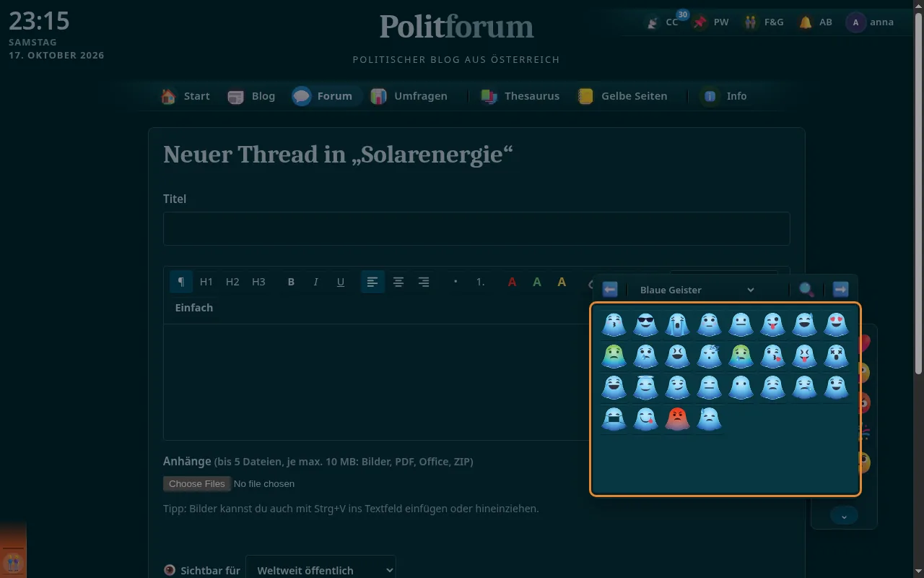Open the F&G shortcut in header
The height and width of the screenshot is (578, 924).
click(764, 22)
